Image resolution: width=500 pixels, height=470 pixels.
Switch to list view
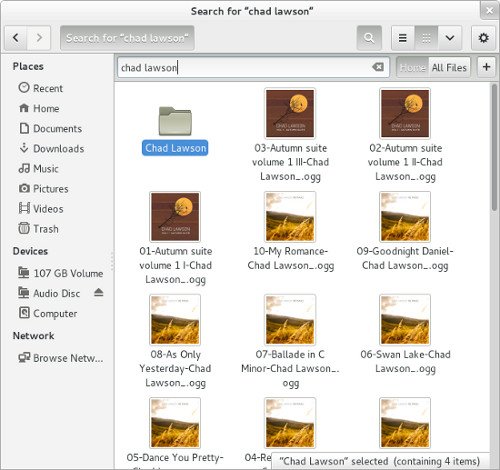[x=403, y=38]
